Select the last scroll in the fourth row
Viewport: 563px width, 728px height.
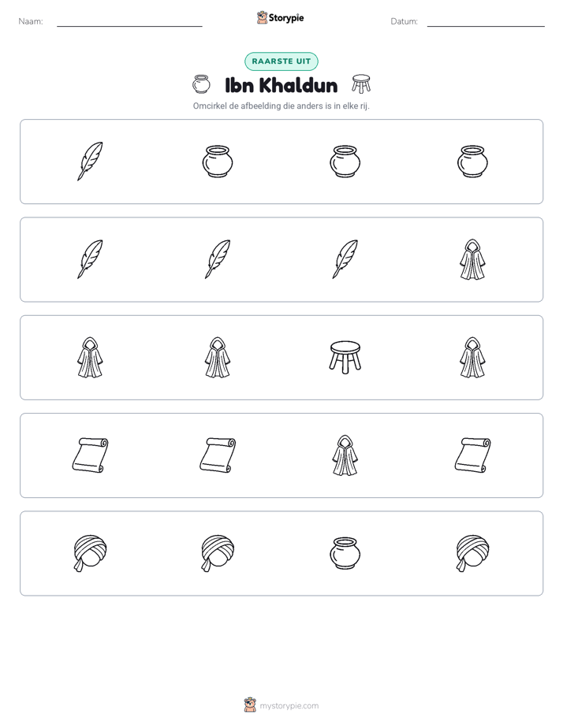(472, 455)
